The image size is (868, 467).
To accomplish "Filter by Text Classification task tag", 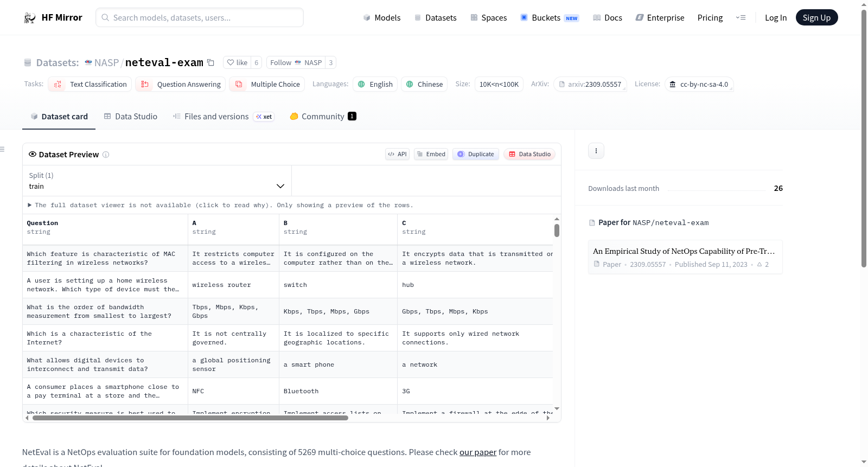I will [90, 85].
